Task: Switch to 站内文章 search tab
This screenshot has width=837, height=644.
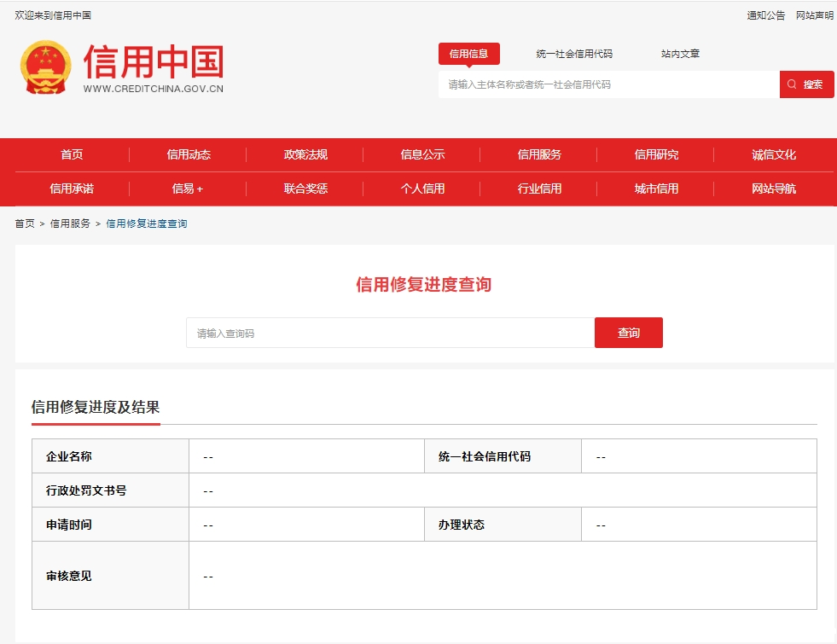Action: 680,54
